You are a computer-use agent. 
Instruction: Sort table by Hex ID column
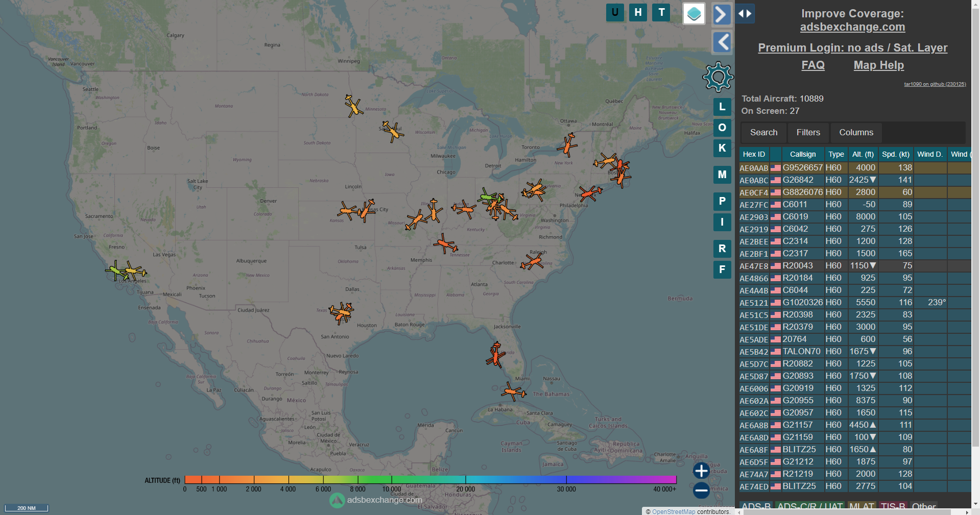coord(754,154)
